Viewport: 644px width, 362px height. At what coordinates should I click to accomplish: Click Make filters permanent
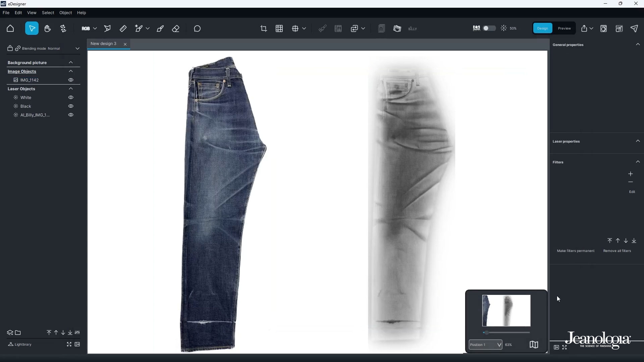tap(576, 251)
